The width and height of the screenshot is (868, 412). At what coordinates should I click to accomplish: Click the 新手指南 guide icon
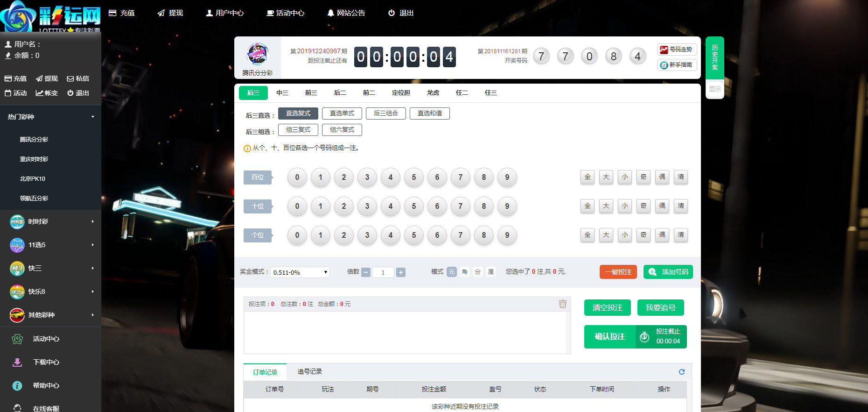664,65
